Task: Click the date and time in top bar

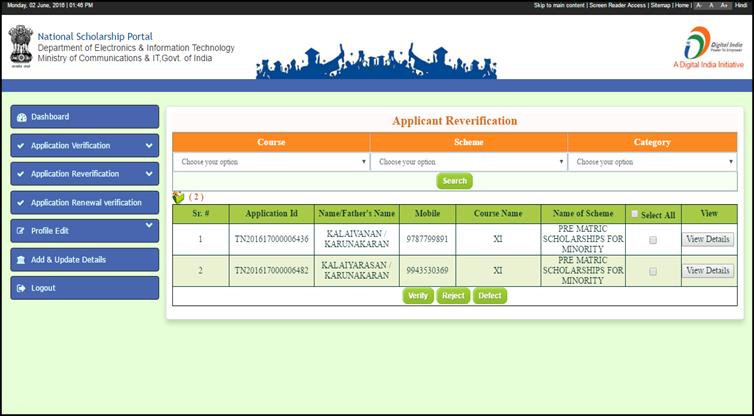Action: pyautogui.click(x=50, y=5)
